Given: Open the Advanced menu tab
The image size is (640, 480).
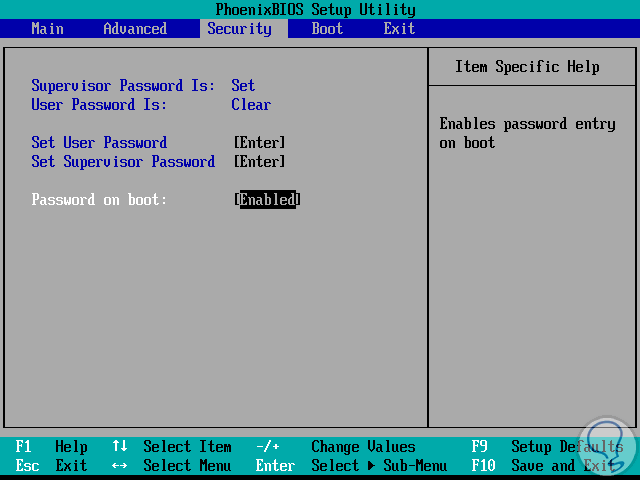Looking at the screenshot, I should point(135,29).
